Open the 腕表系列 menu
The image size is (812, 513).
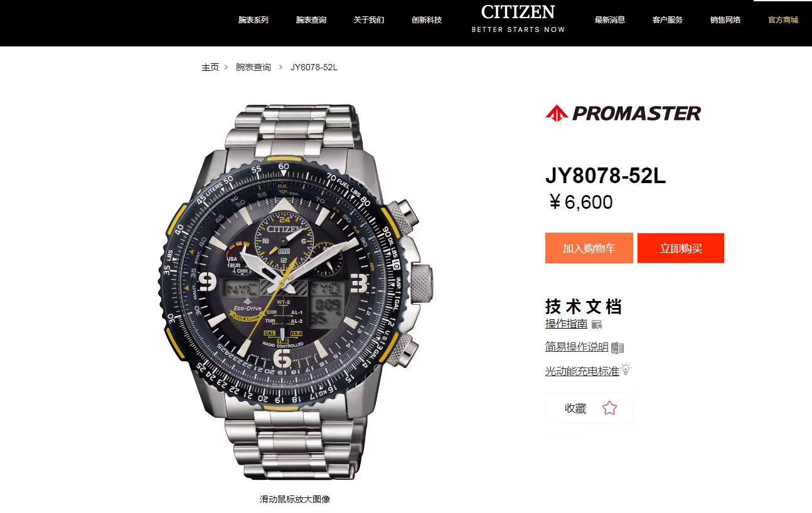pyautogui.click(x=254, y=20)
